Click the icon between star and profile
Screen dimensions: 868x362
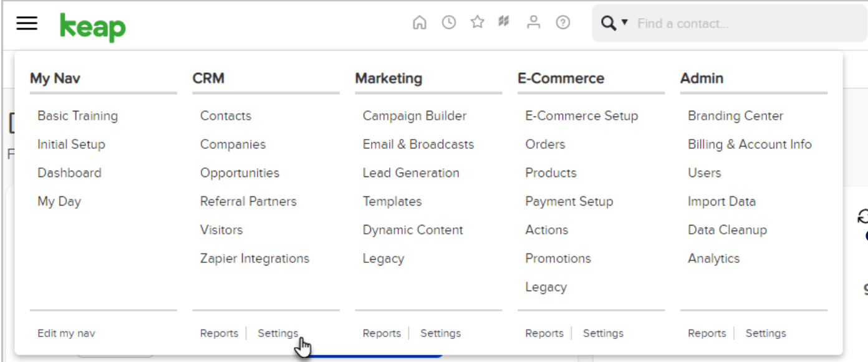[504, 22]
